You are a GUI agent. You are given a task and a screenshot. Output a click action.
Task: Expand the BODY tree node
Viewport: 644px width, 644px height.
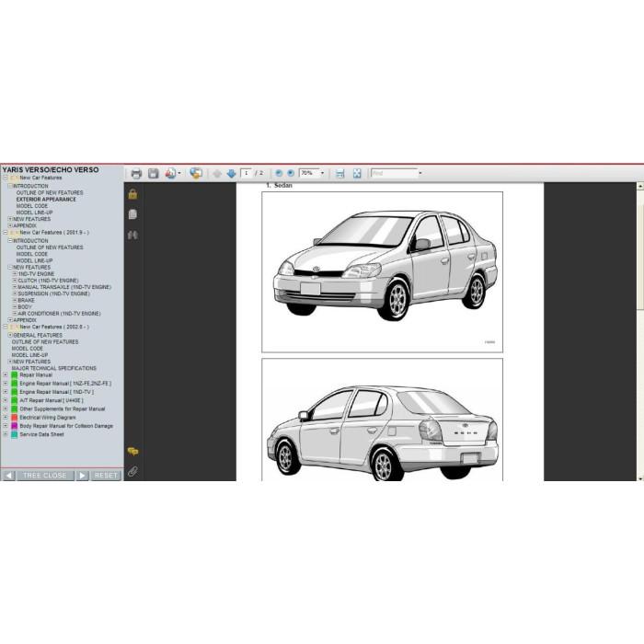coord(15,306)
